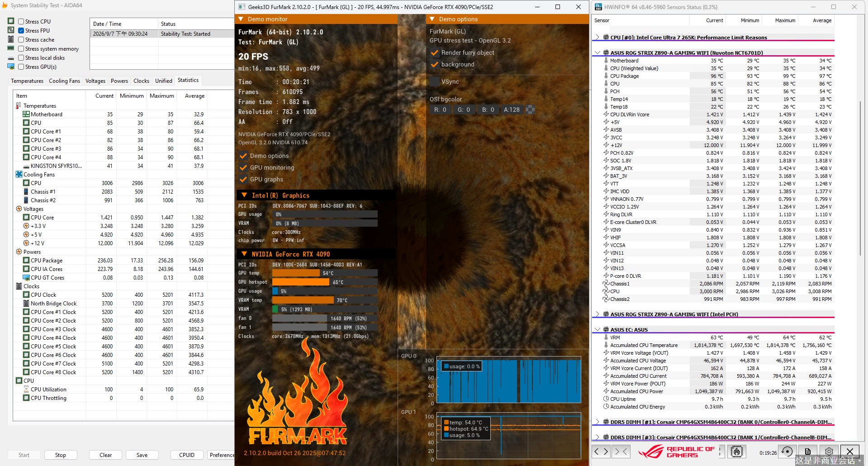The image size is (868, 466).
Task: Switch to the Temperatures tab in AIDA64
Action: point(27,81)
